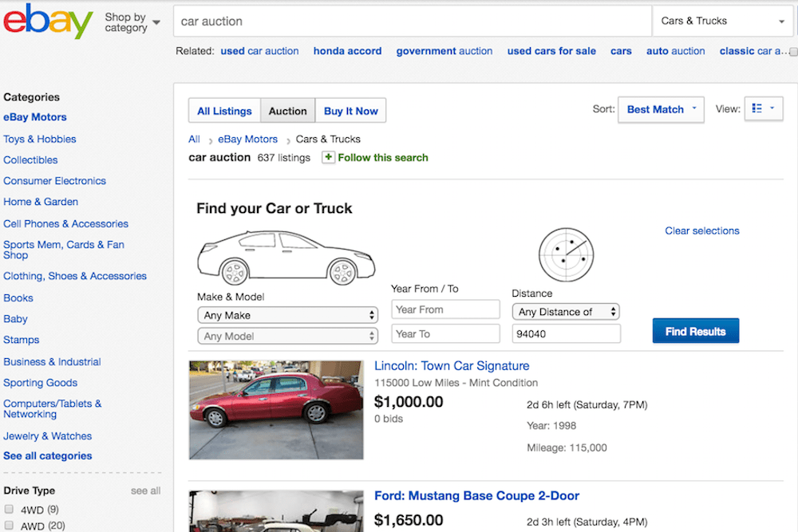Open the Consumer Electronics category
The image size is (798, 532).
pos(54,181)
